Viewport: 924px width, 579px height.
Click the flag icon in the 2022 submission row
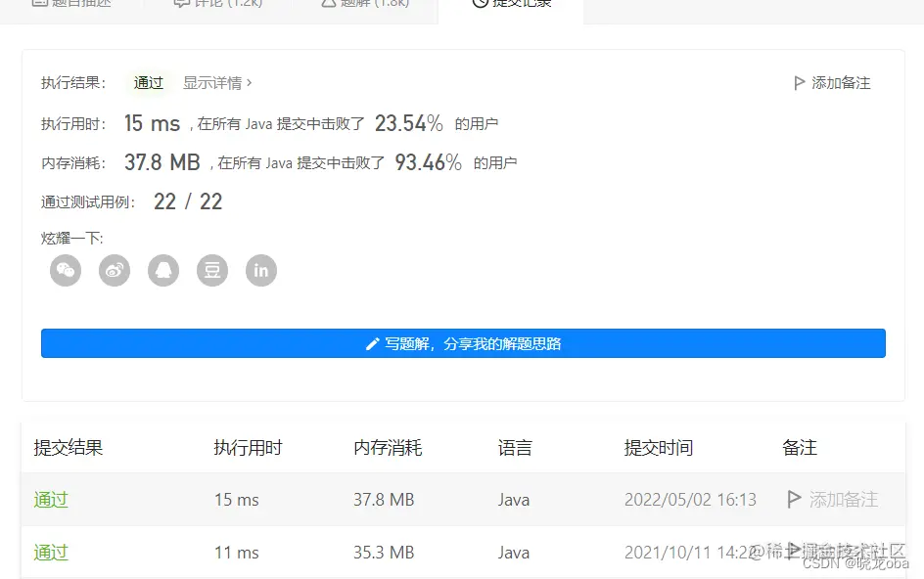[x=794, y=499]
